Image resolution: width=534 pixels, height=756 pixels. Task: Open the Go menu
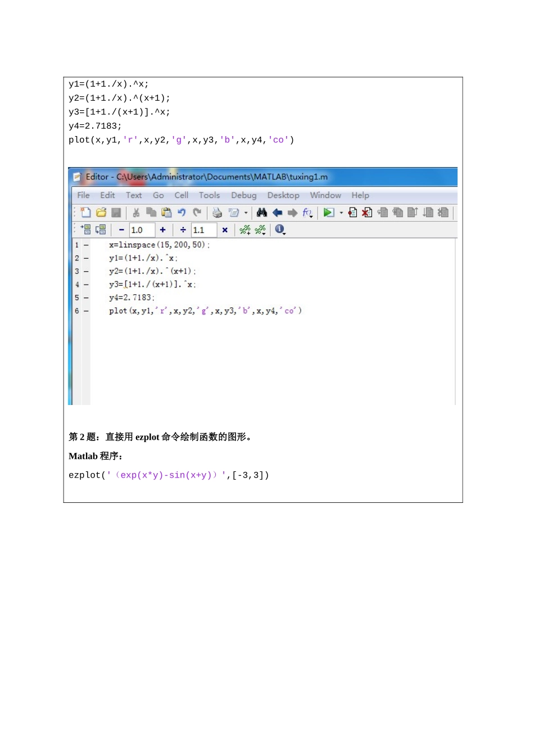pyautogui.click(x=159, y=195)
